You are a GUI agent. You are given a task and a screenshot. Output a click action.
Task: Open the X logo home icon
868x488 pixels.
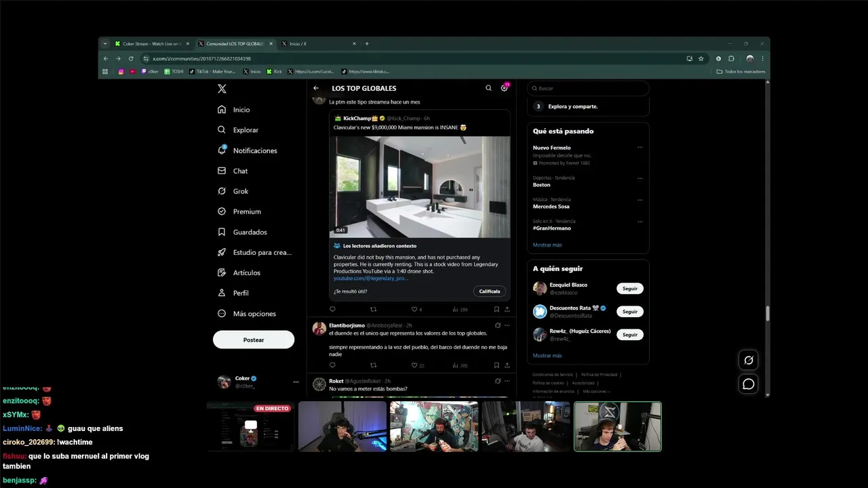[222, 89]
